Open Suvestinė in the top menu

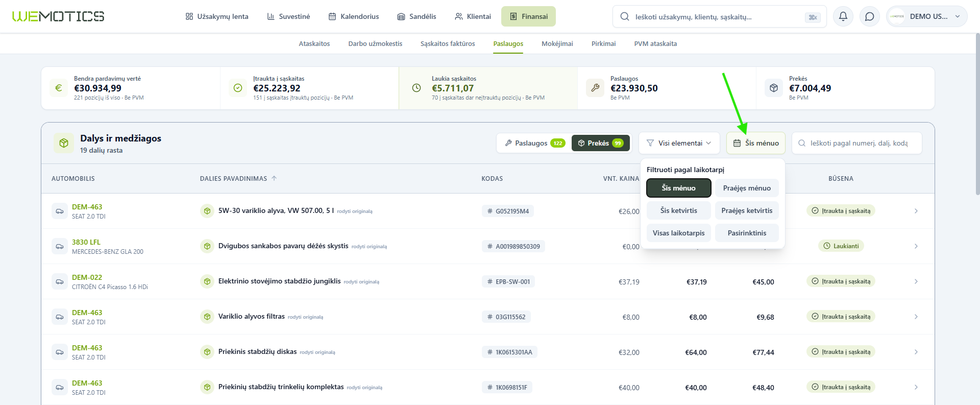click(288, 16)
